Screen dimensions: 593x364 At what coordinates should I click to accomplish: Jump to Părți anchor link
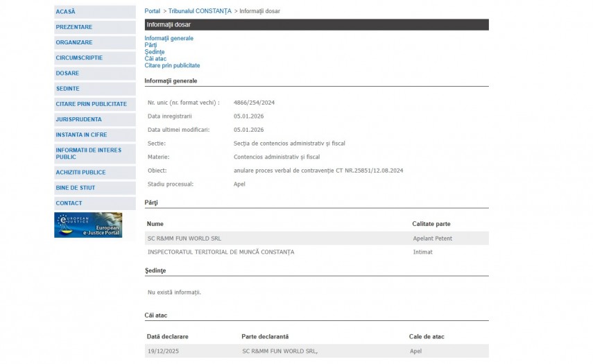(151, 45)
